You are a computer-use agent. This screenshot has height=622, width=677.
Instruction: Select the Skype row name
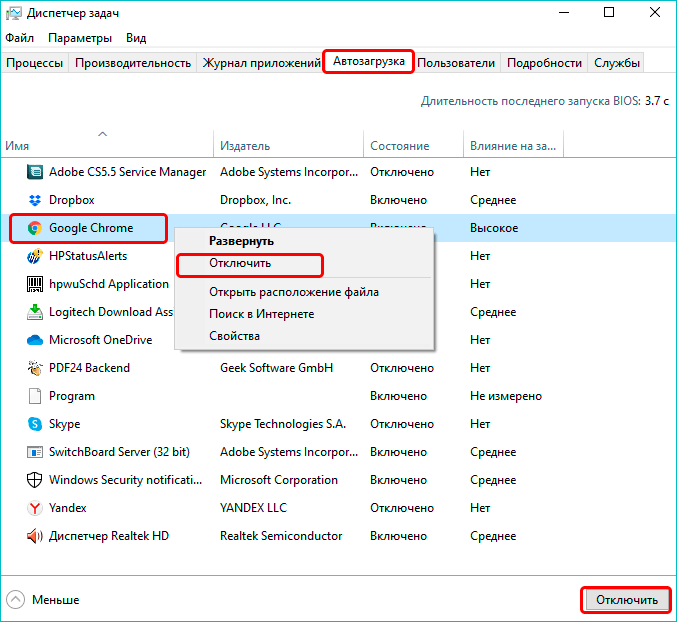[64, 424]
